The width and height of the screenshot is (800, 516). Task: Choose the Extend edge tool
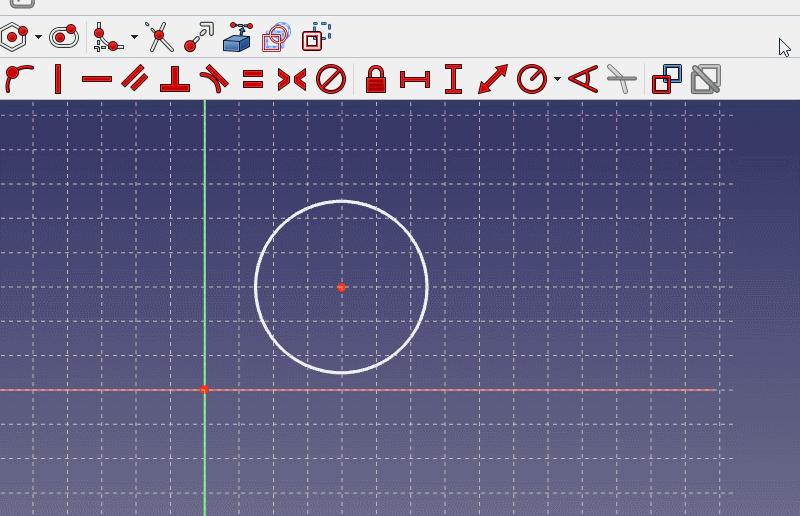point(198,38)
